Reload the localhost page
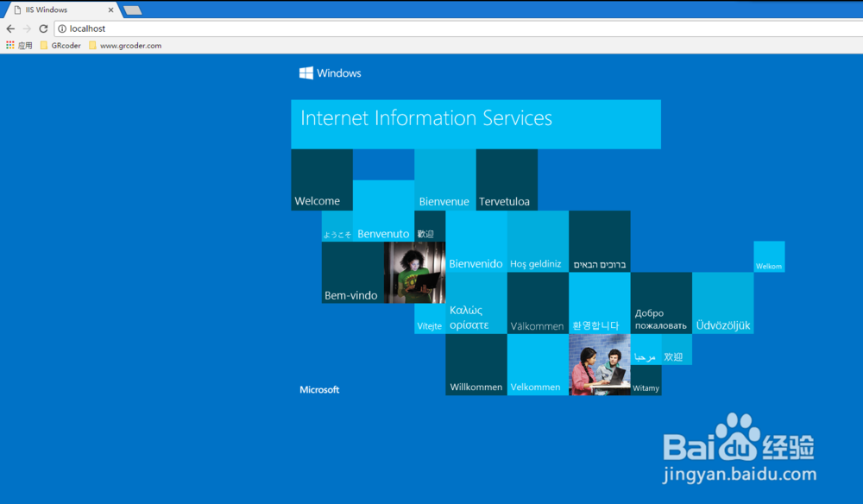Viewport: 863px width, 504px height. (43, 28)
